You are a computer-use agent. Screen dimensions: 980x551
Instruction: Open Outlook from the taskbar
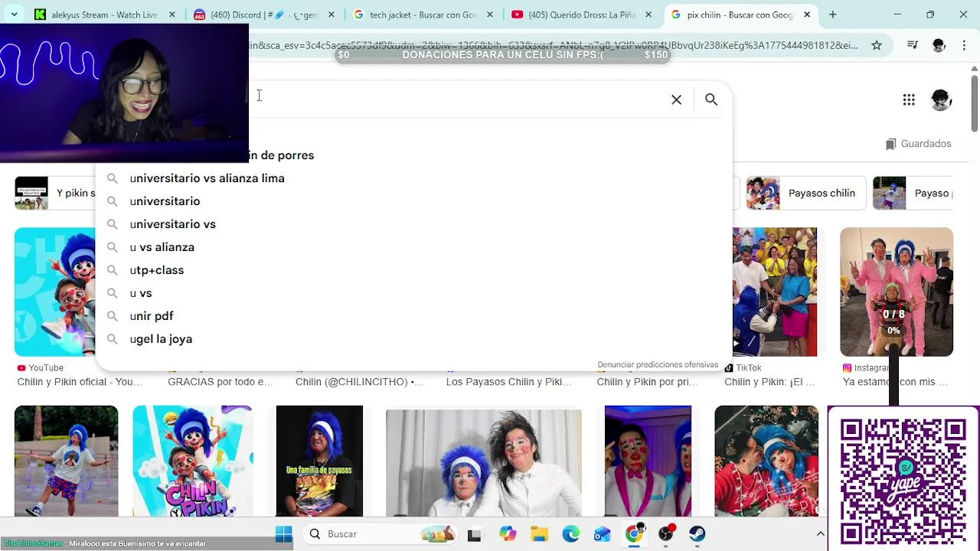pos(602,534)
